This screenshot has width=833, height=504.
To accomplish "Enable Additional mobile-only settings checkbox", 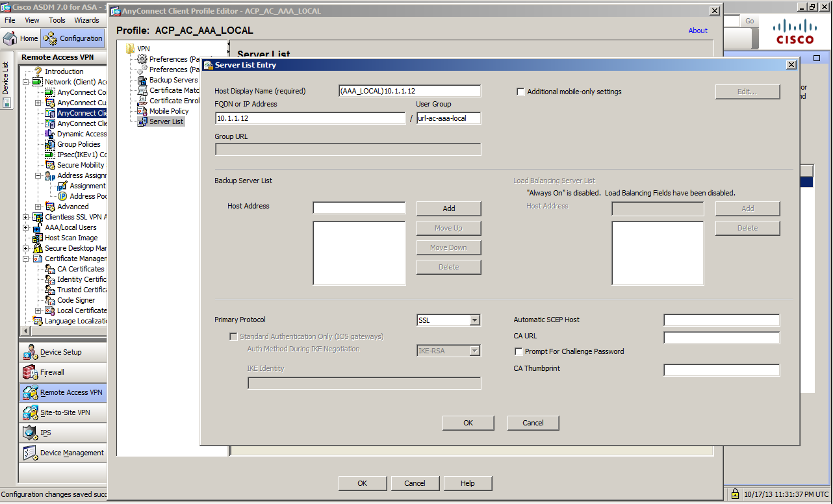I will [520, 92].
